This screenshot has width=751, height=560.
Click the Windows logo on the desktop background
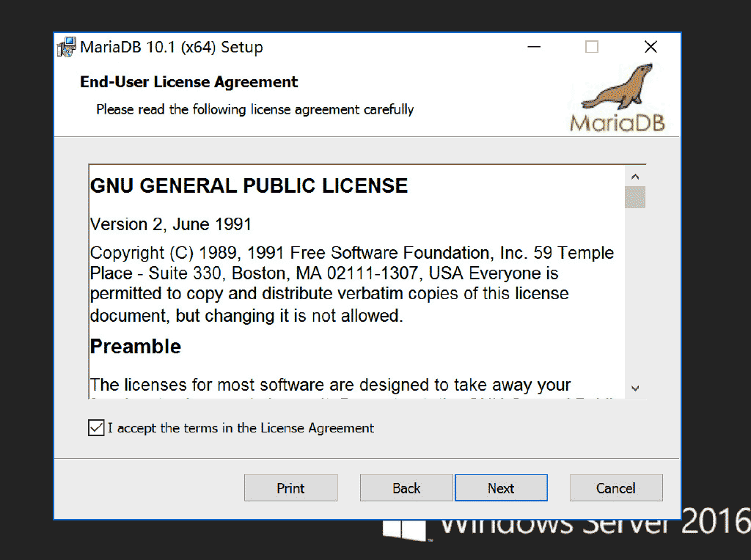click(404, 531)
